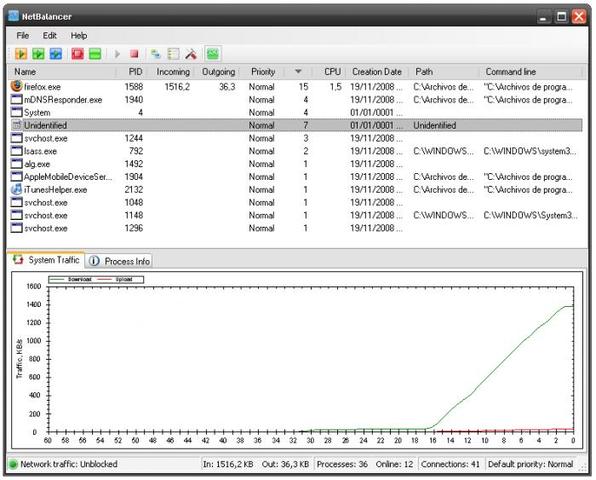Switch to the System Traffic tab
Image resolution: width=596 pixels, height=480 pixels.
pyautogui.click(x=46, y=260)
